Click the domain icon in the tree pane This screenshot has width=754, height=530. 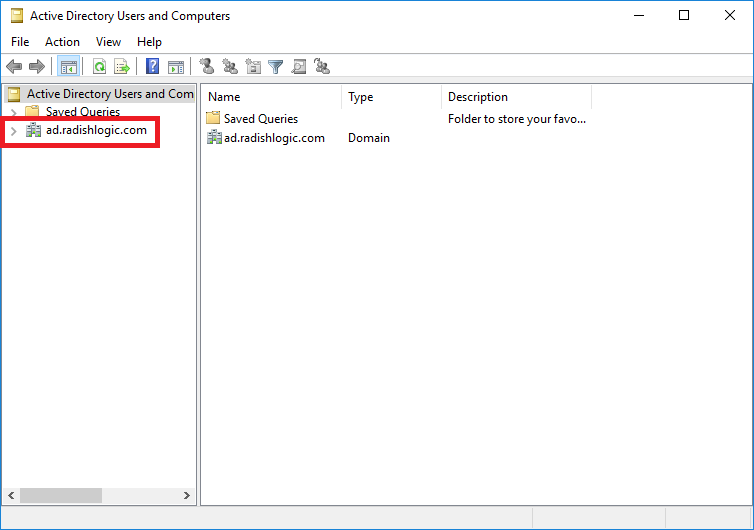(x=33, y=130)
